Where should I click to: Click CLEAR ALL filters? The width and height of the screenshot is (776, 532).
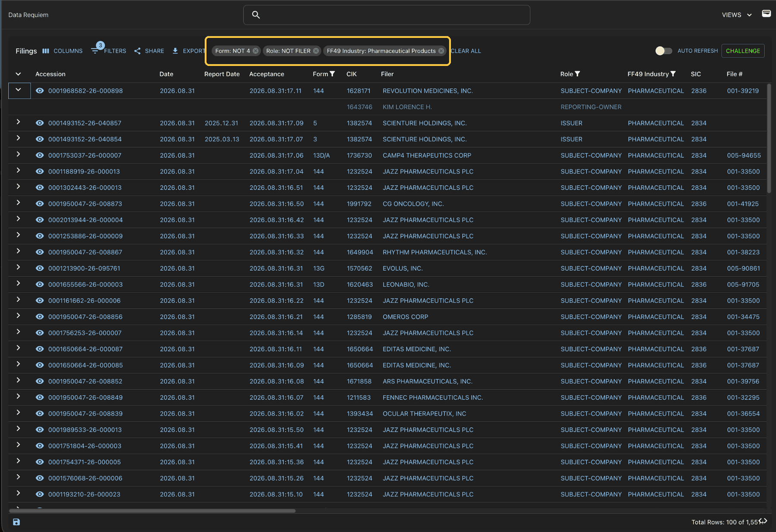(x=466, y=51)
